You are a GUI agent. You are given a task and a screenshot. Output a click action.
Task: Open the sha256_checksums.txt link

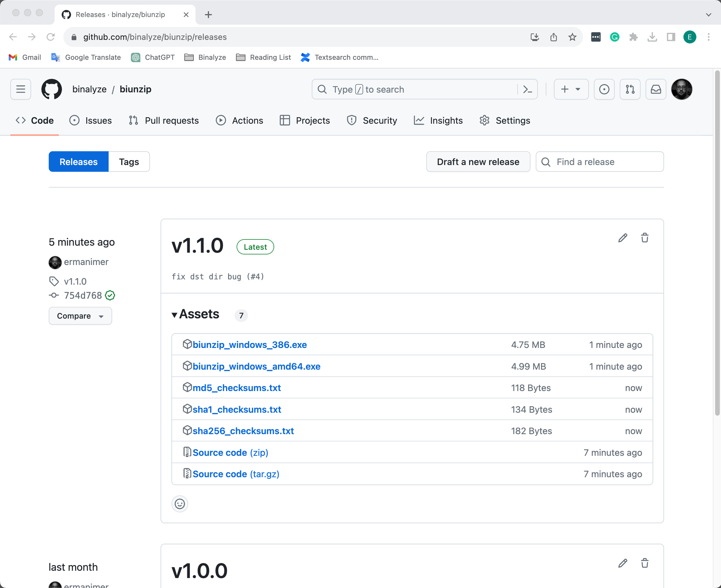243,431
